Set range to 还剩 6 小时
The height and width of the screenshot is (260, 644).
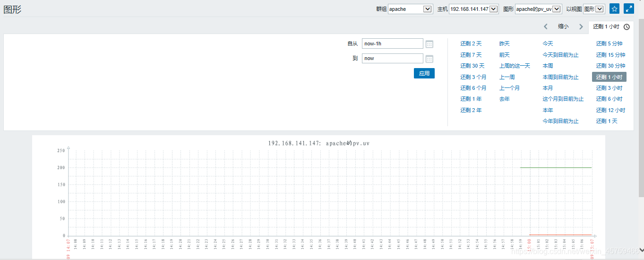(610, 99)
